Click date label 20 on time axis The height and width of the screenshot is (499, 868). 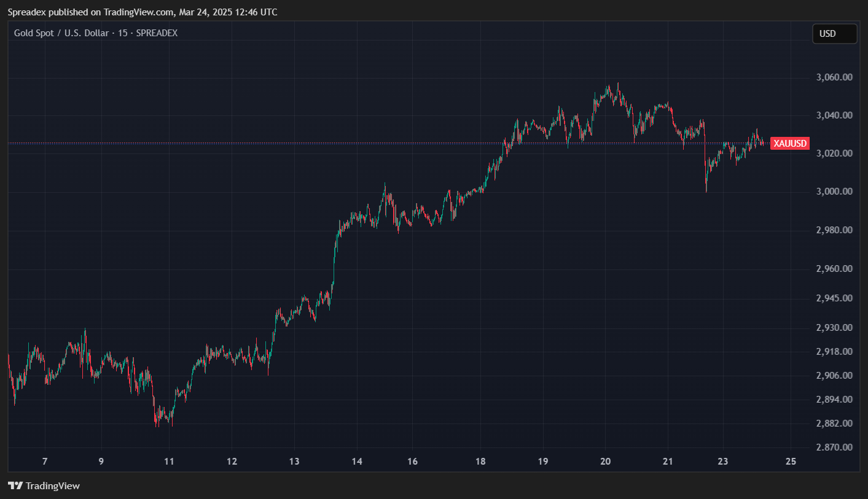pos(606,462)
